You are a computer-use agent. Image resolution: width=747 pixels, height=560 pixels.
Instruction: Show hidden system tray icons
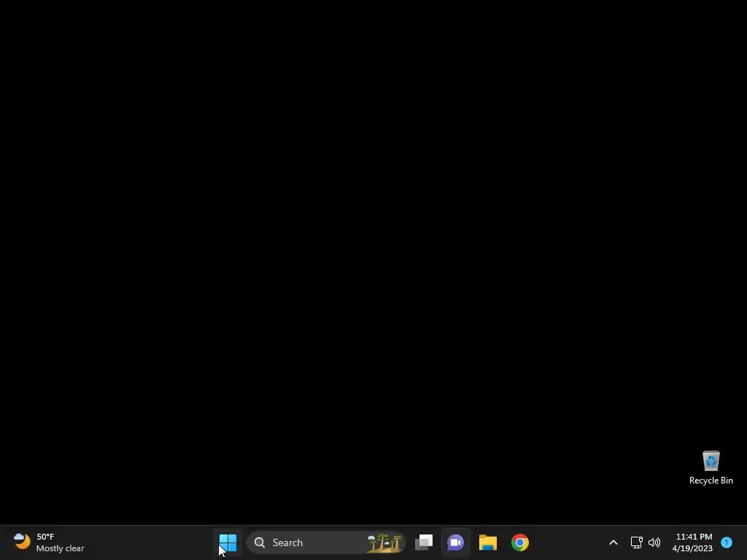pyautogui.click(x=613, y=542)
